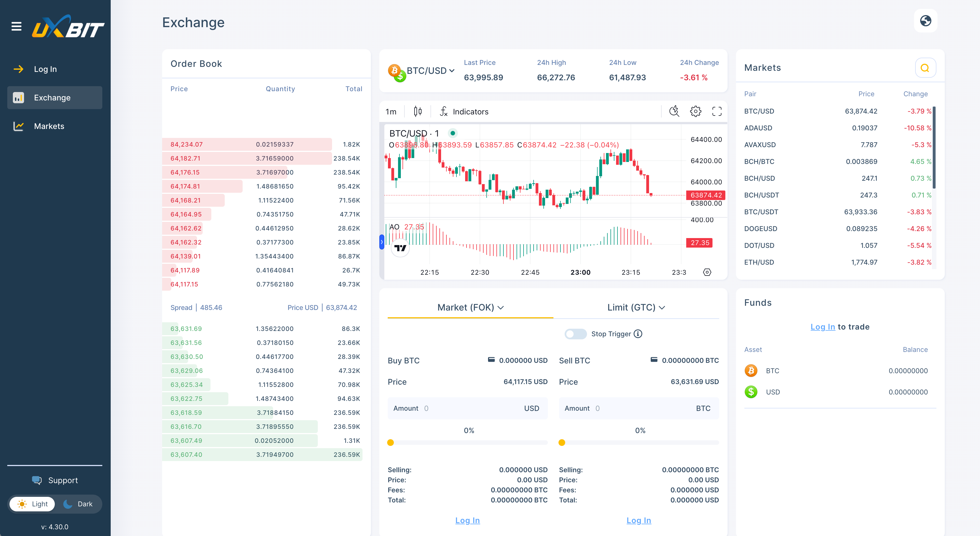Screen dimensions: 980x536
Task: Click the BTC/USD pair coin icon
Action: tap(397, 72)
